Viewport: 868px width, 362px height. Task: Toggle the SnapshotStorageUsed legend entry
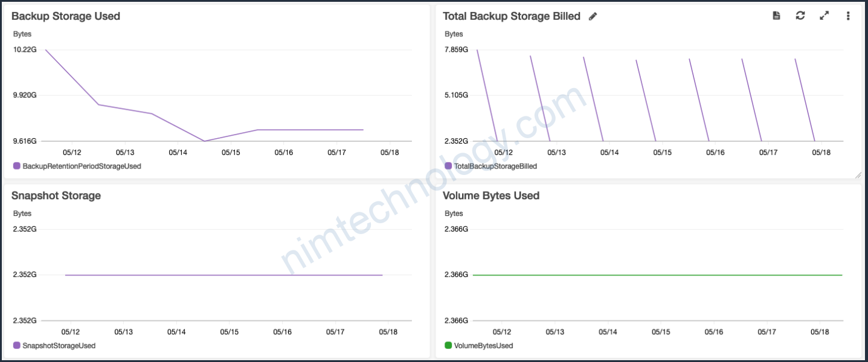coord(59,346)
